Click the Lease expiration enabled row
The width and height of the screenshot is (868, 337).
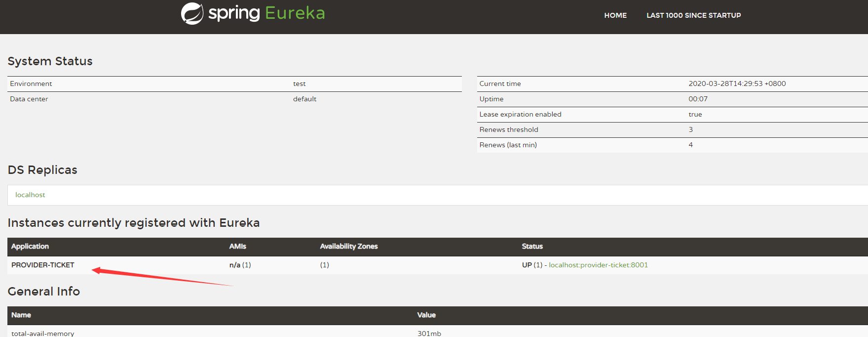pyautogui.click(x=520, y=114)
